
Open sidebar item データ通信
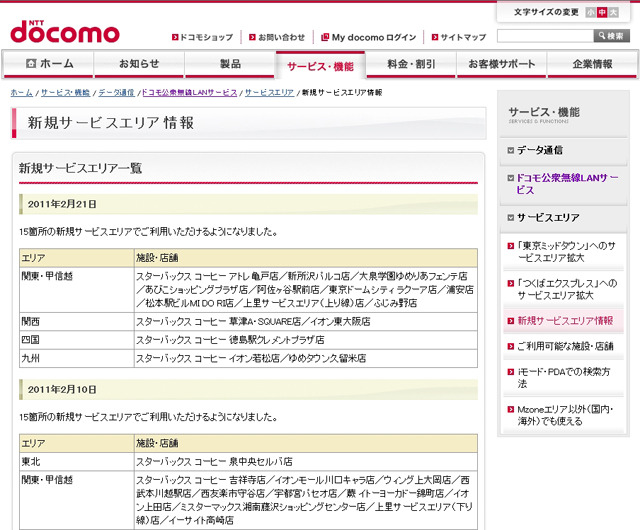(563, 150)
